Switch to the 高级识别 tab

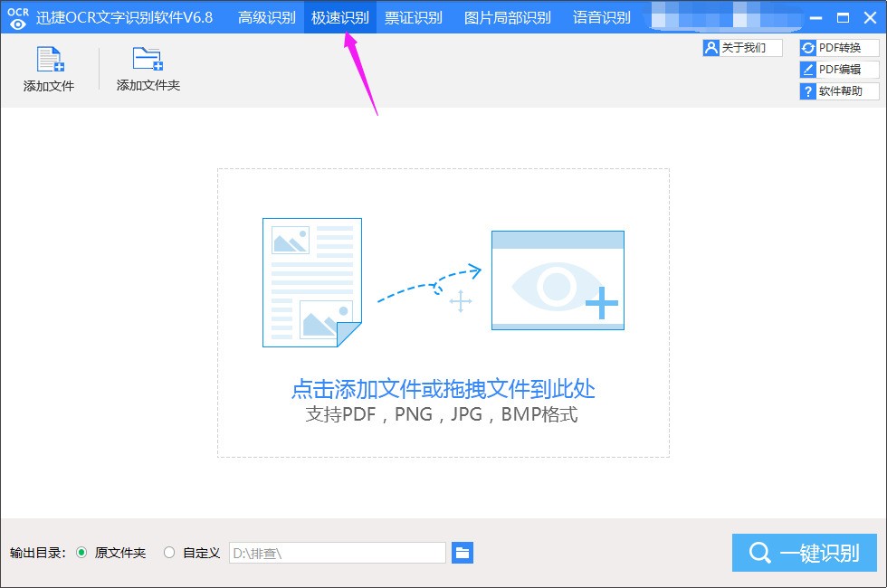point(266,17)
